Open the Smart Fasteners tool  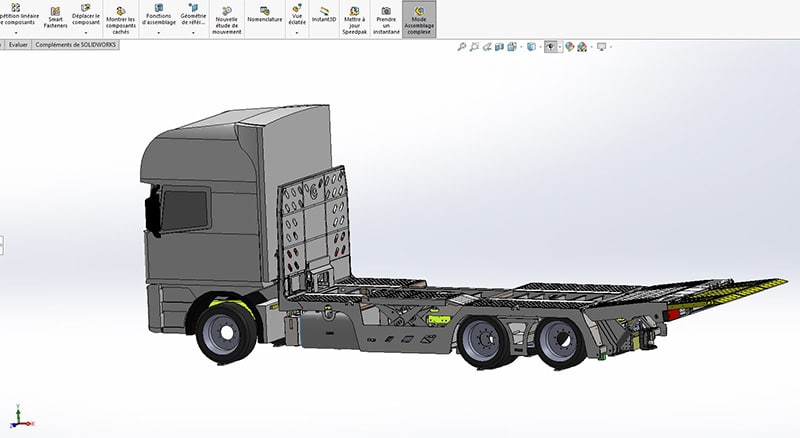(x=55, y=18)
